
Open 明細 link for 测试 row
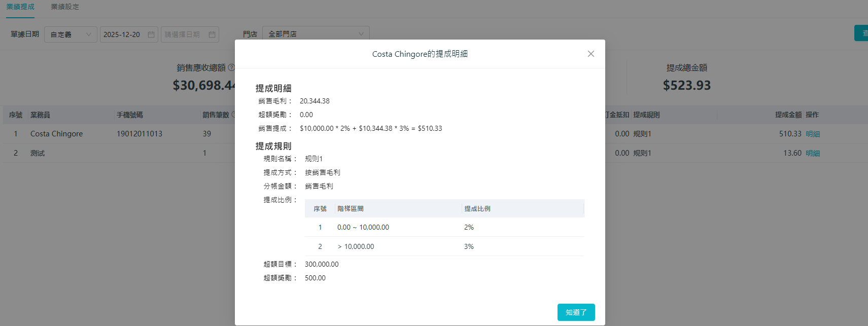click(813, 153)
